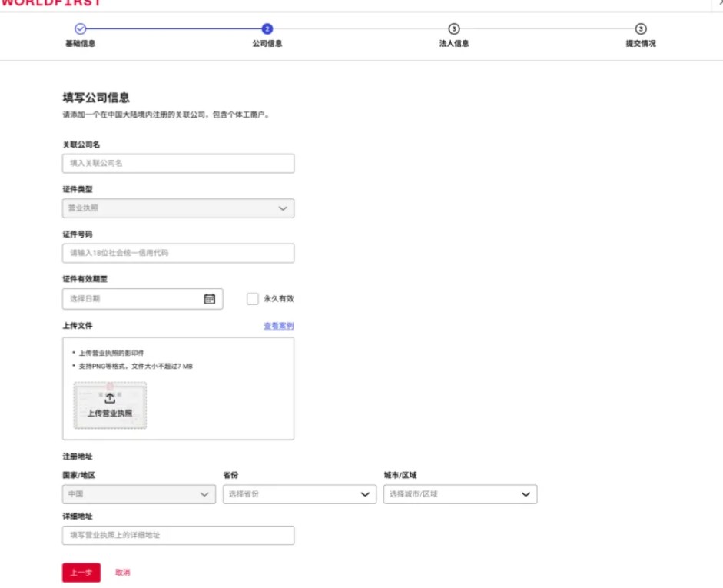Click the completed 基础信息 step checkmark icon
The width and height of the screenshot is (723, 588).
(x=80, y=28)
